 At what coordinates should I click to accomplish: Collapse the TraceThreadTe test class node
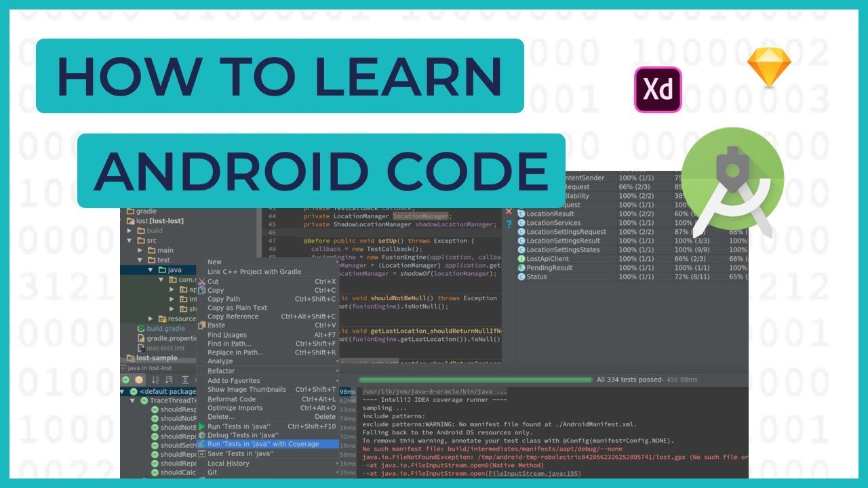point(134,401)
